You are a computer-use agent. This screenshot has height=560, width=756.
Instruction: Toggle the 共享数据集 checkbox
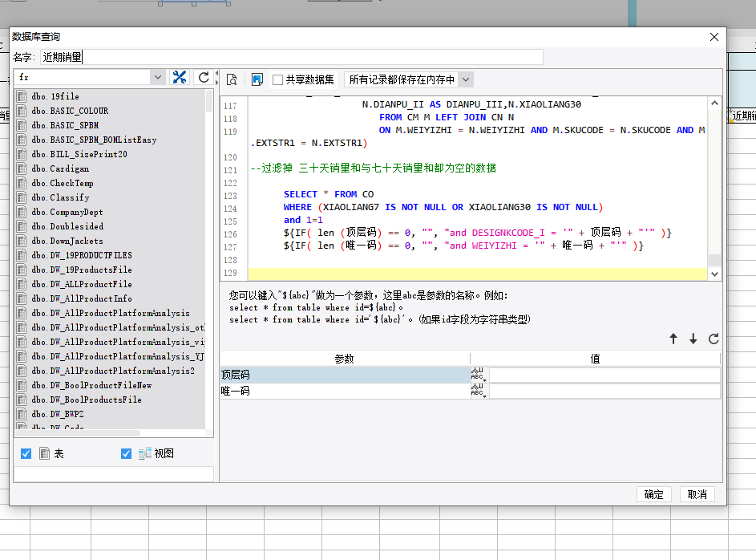coord(277,79)
